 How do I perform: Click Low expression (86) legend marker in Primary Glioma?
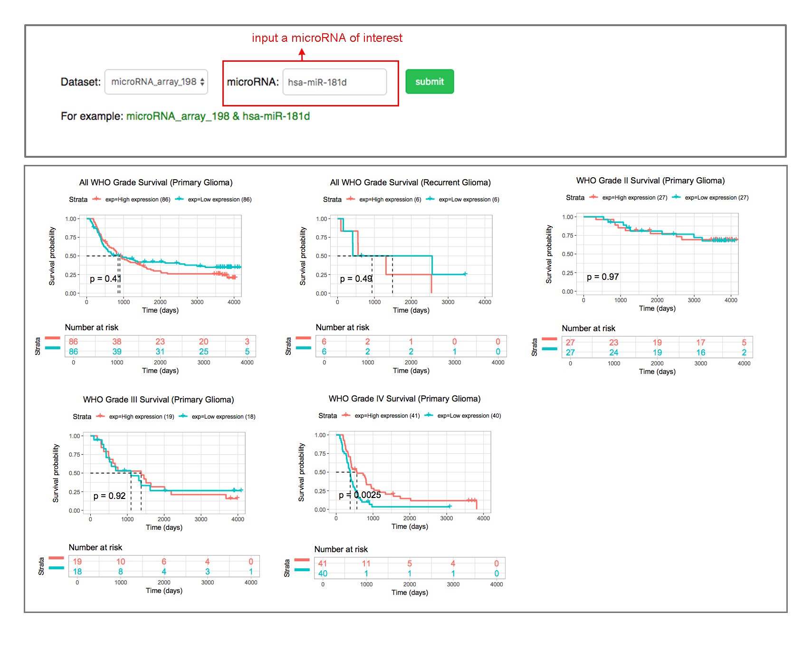180,199
